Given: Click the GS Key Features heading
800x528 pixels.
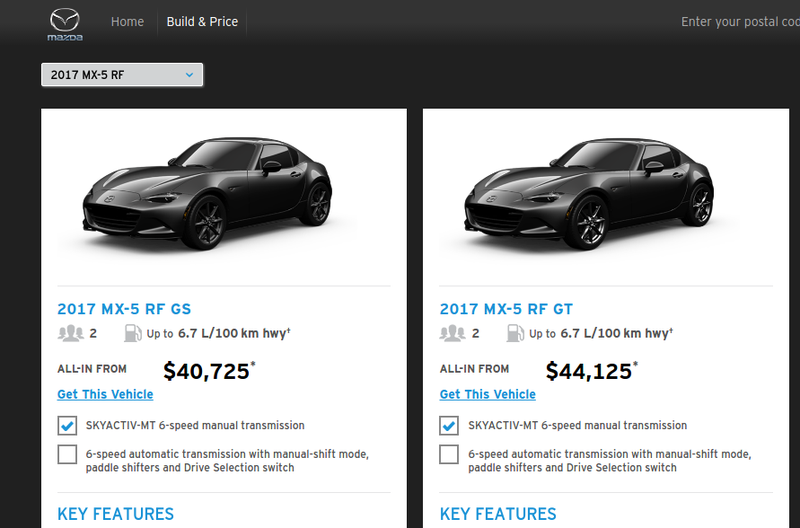Looking at the screenshot, I should tap(116, 514).
